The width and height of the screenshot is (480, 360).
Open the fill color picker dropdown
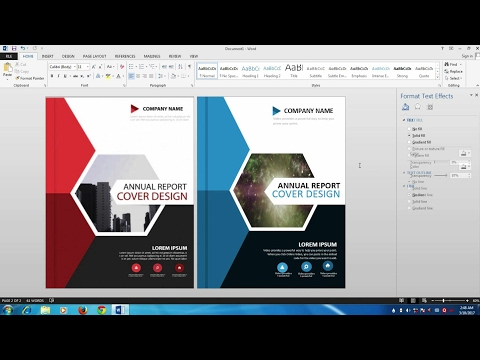coord(465,153)
